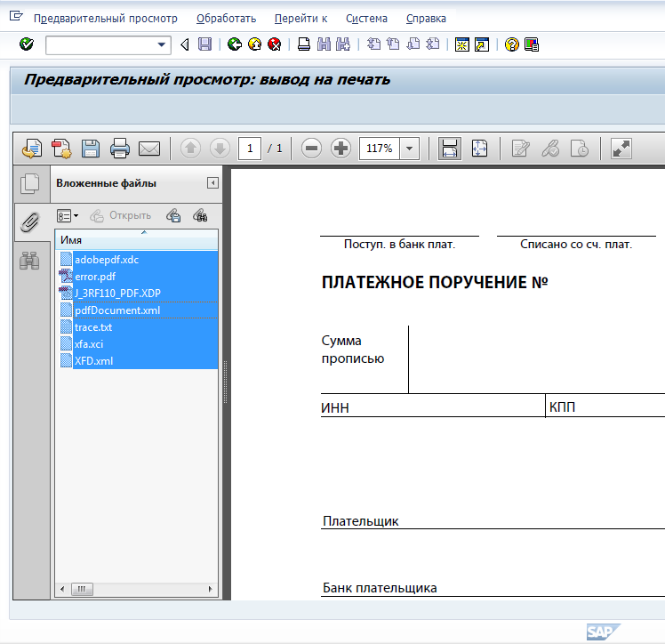
Task: Open the SAP command field dropdown
Action: 161,44
